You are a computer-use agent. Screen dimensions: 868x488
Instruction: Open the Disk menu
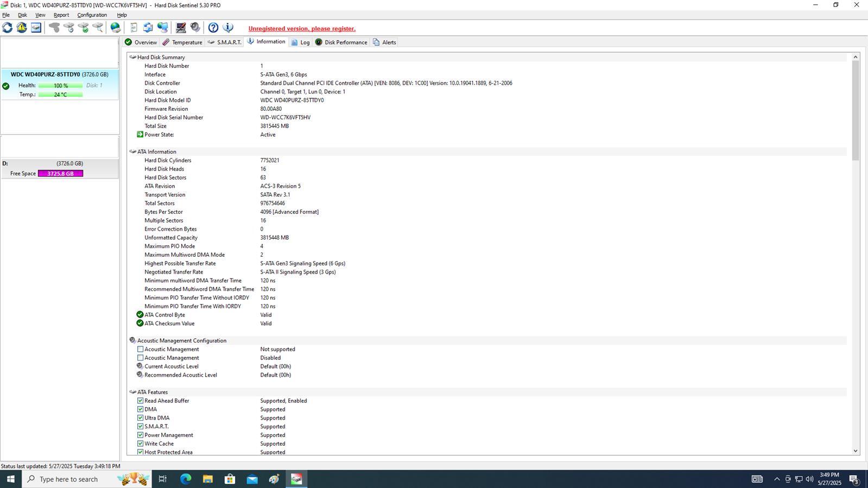pos(22,15)
